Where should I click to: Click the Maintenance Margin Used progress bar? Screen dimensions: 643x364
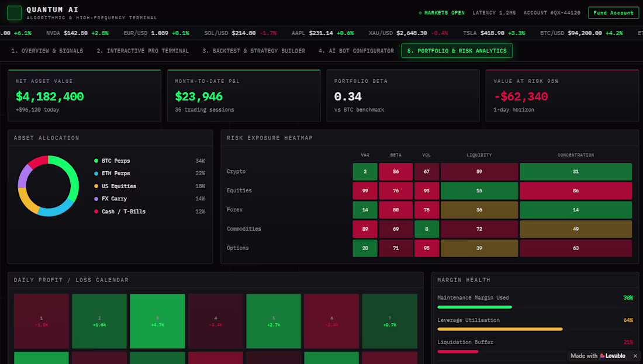click(535, 307)
